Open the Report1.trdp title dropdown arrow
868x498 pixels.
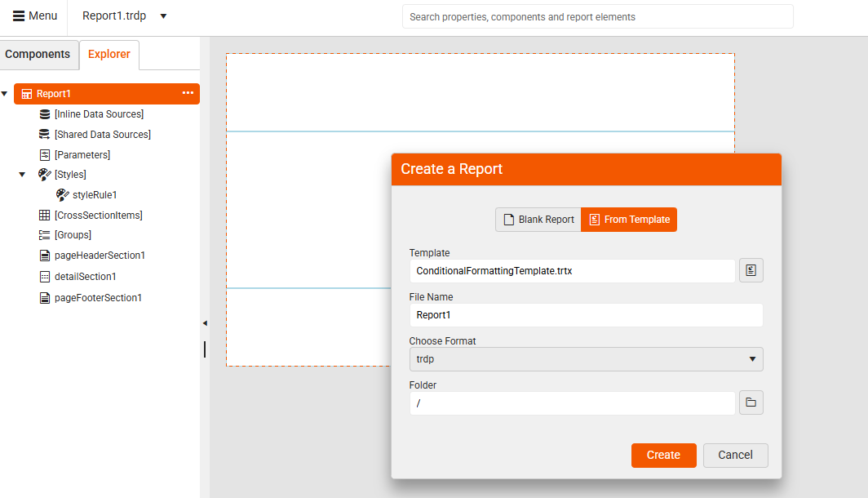coord(163,16)
